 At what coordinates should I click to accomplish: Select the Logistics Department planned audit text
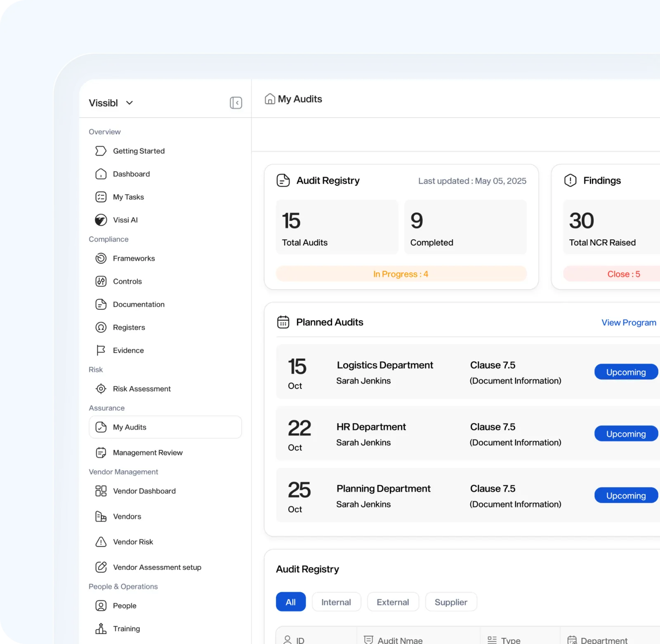point(385,365)
